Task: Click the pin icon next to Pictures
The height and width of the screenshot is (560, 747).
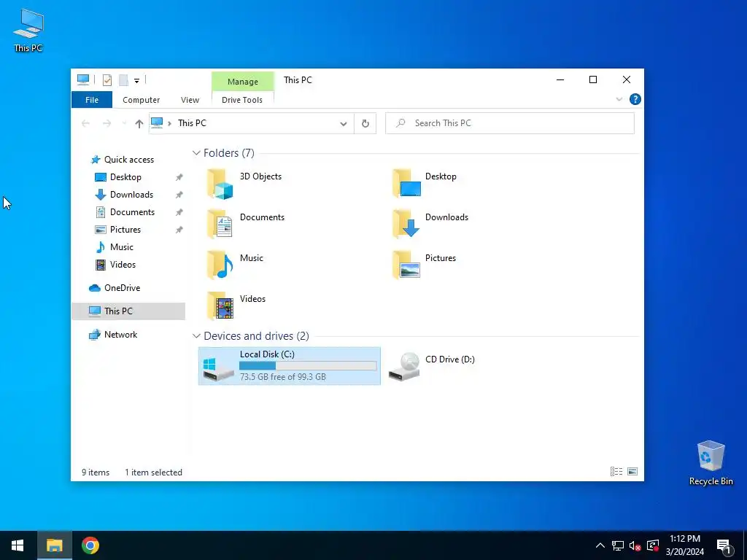Action: 179,230
